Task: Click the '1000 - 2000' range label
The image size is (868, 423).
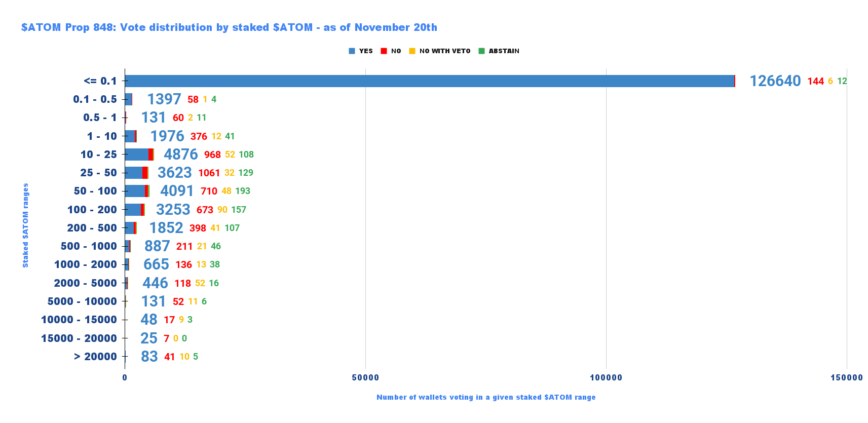Action: [x=85, y=264]
